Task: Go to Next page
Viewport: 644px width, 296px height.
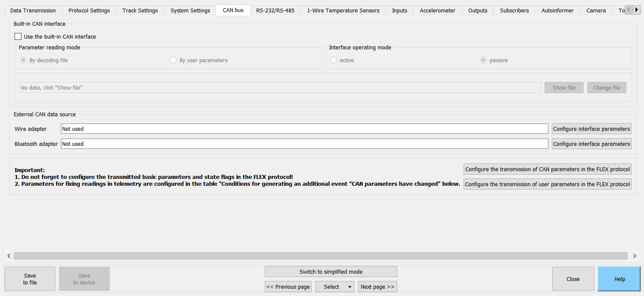Action: click(377, 287)
